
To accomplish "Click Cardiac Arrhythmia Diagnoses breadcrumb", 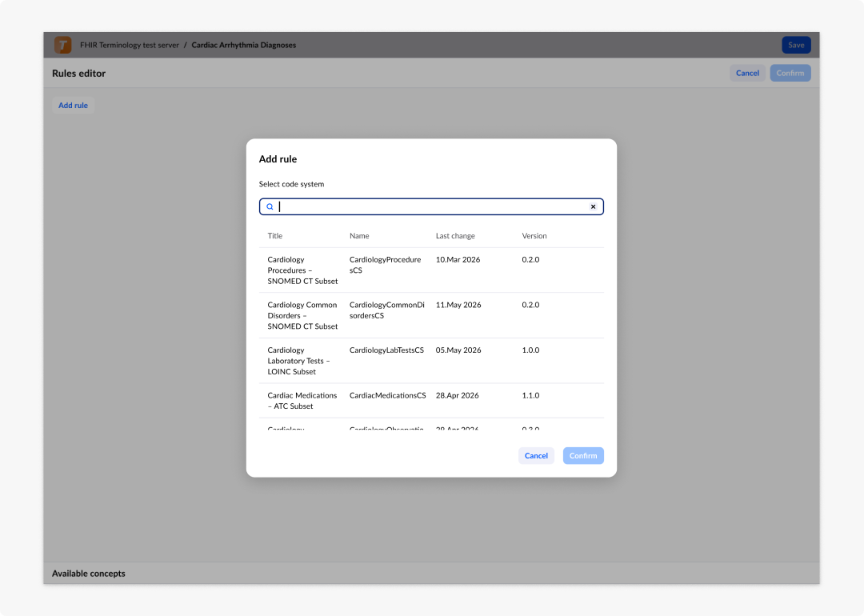I will point(243,45).
